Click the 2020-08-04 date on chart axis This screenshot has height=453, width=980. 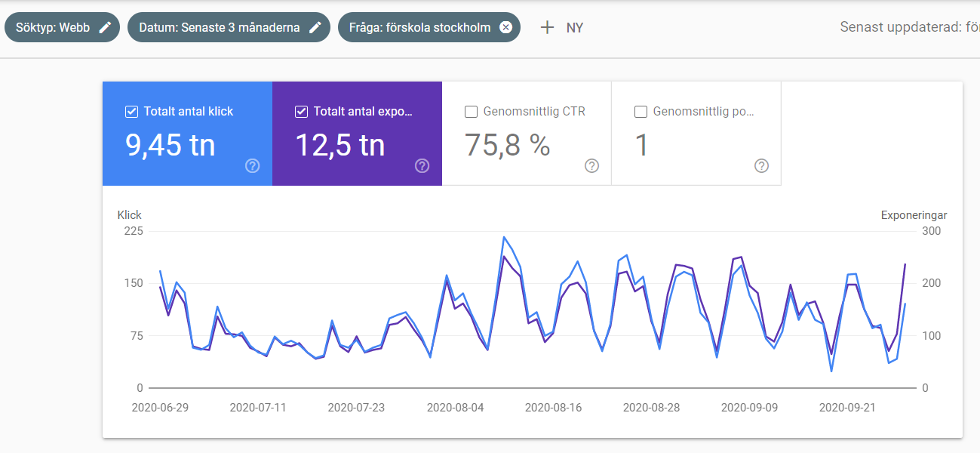click(x=455, y=407)
